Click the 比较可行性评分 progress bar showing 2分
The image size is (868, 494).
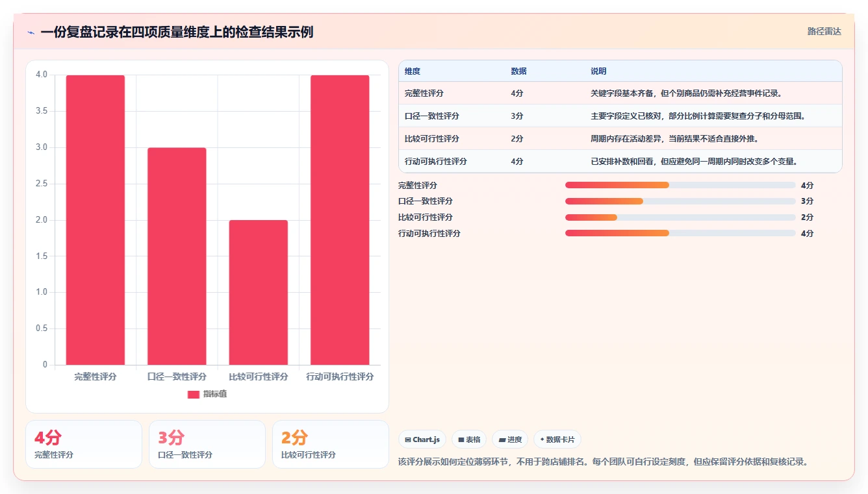point(680,217)
